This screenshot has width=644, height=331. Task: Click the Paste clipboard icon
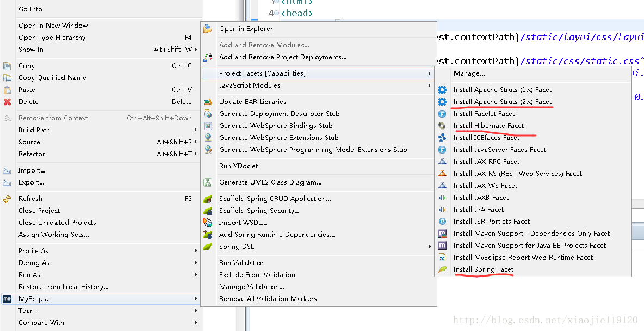pyautogui.click(x=7, y=90)
